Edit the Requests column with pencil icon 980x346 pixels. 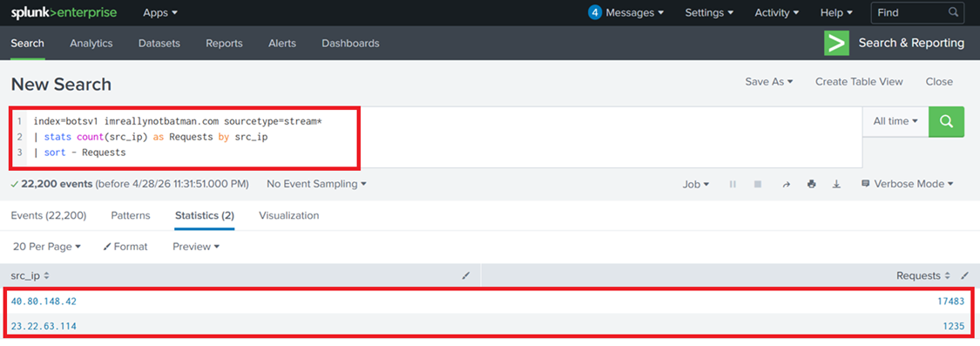point(965,275)
